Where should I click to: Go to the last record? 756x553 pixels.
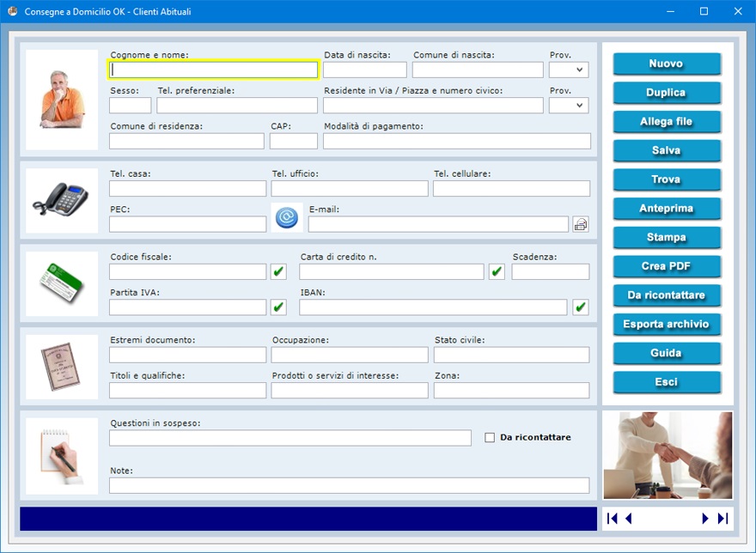(x=722, y=519)
